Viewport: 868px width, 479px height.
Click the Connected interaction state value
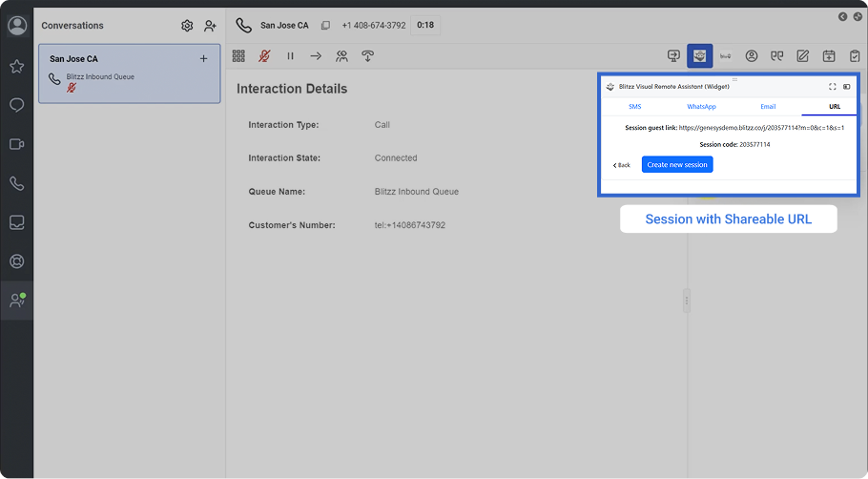(x=396, y=158)
